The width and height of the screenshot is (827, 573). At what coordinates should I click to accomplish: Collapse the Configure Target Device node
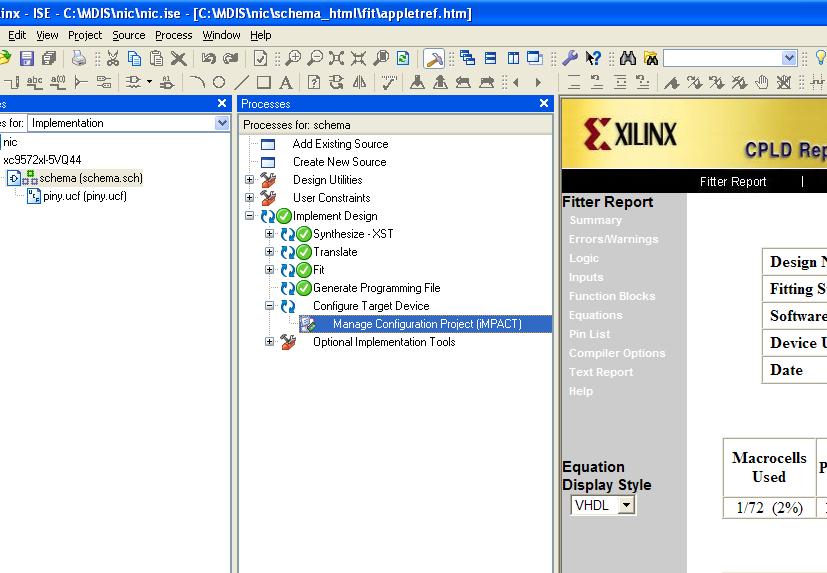[x=270, y=305]
